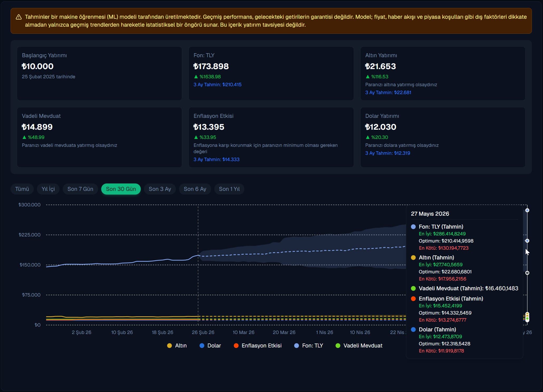
Task: Switch to Son 7 Gün range
Action: coord(80,189)
